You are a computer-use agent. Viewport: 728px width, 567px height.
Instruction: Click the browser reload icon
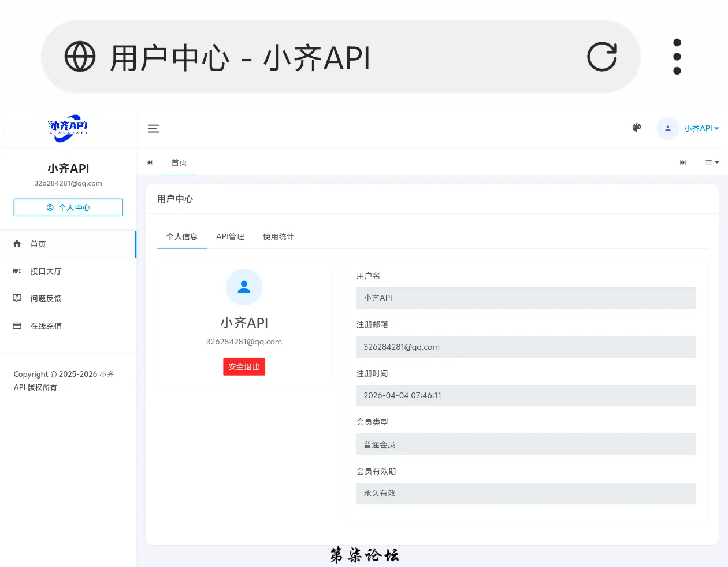(x=602, y=57)
